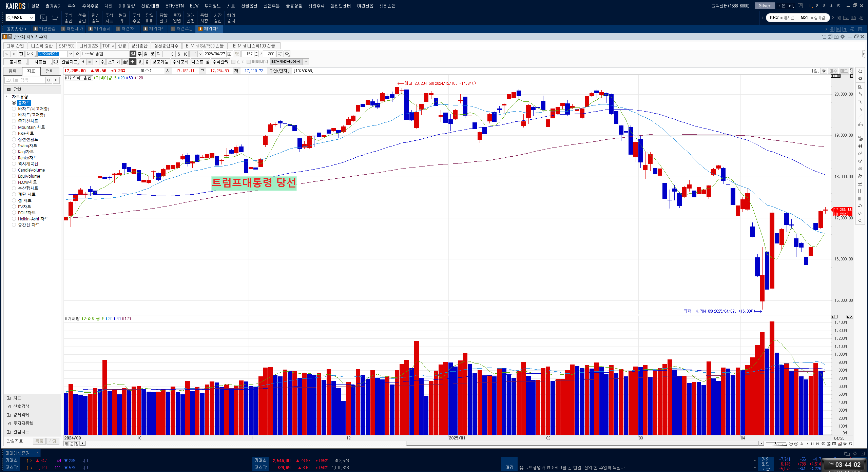
Task: Toggle the 매매내역 checkbox
Action: tap(249, 62)
